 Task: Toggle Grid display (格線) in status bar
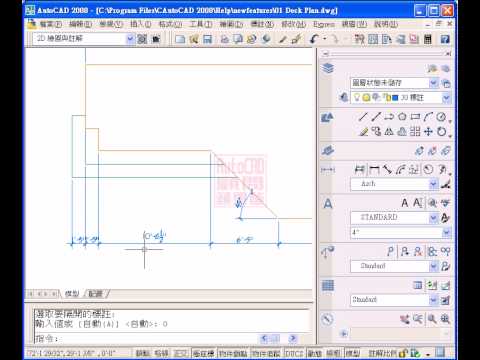pos(161,353)
